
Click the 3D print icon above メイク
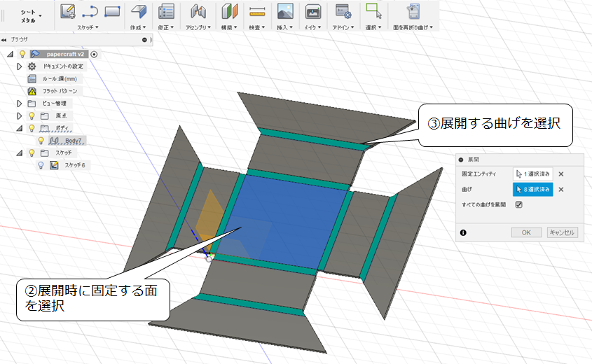coord(313,11)
